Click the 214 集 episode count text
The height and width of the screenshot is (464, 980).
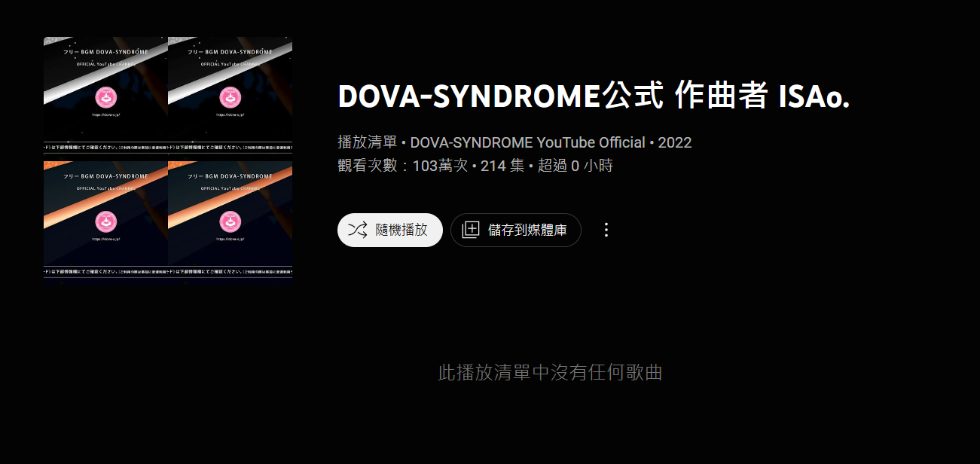(502, 166)
